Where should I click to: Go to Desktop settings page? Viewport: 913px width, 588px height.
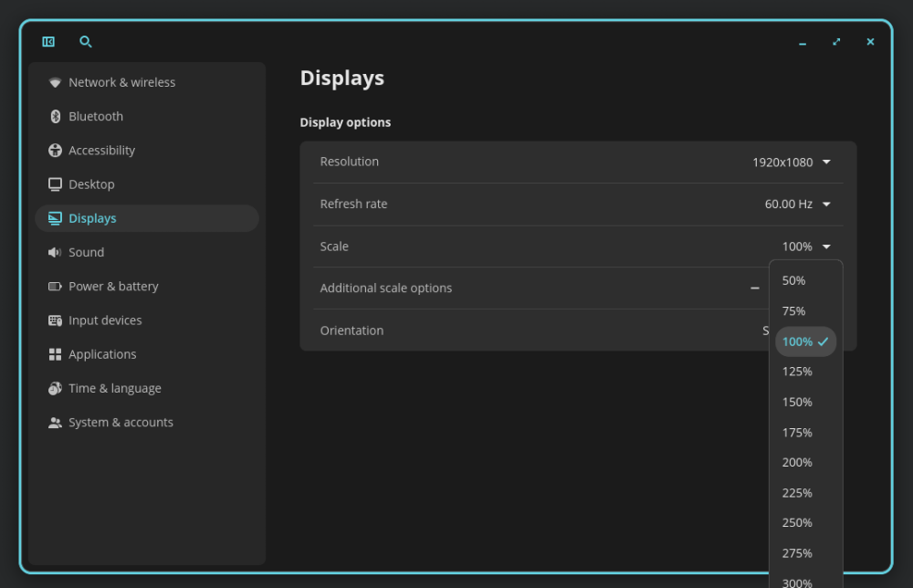click(x=91, y=184)
